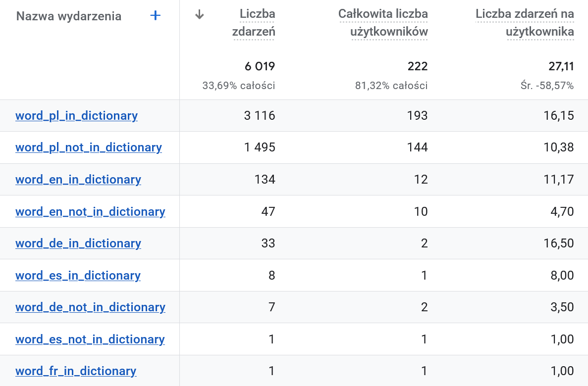Open the word_fr_in_dictionary event link
The height and width of the screenshot is (386, 588).
coord(76,371)
